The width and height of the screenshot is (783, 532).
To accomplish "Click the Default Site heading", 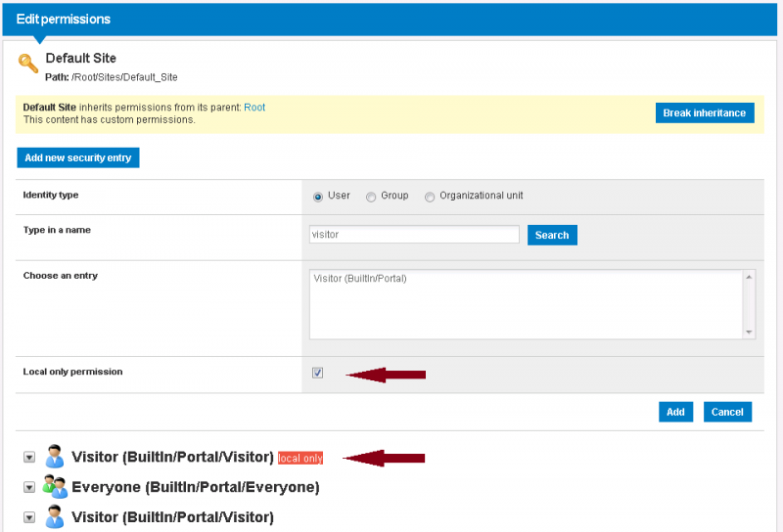I will coord(81,58).
